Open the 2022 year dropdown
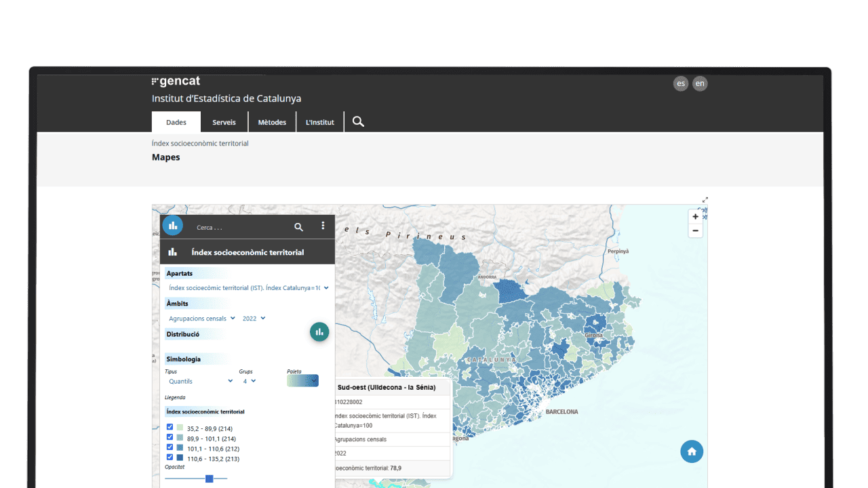 click(x=254, y=318)
